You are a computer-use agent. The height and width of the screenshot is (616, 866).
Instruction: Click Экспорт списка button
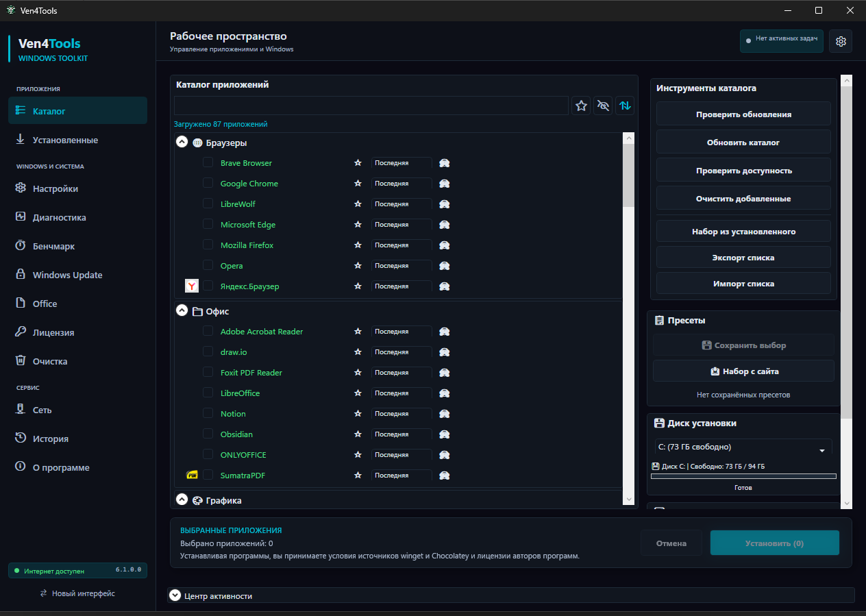coord(743,258)
